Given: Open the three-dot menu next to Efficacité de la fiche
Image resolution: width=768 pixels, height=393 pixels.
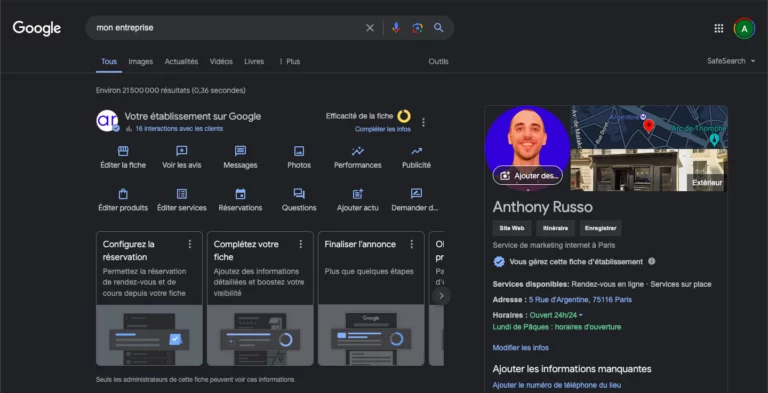Looking at the screenshot, I should [x=423, y=123].
